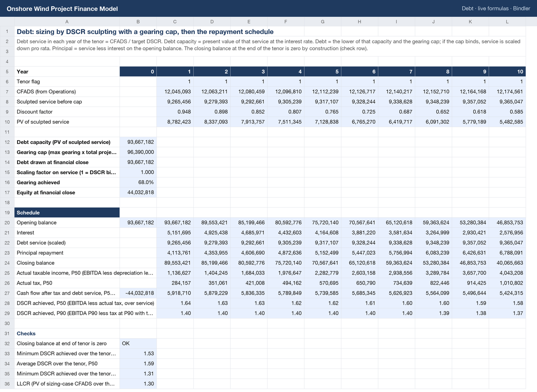This screenshot has width=537, height=392.
Task: Select column B header
Action: 138,21
